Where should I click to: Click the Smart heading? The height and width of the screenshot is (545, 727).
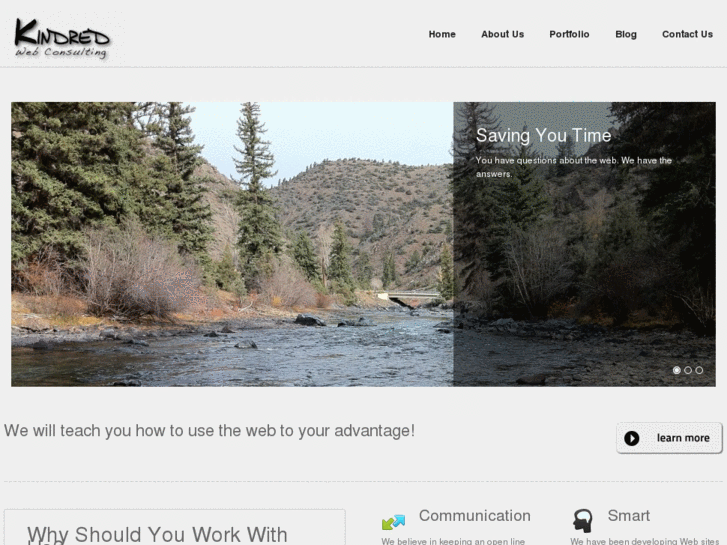point(629,516)
